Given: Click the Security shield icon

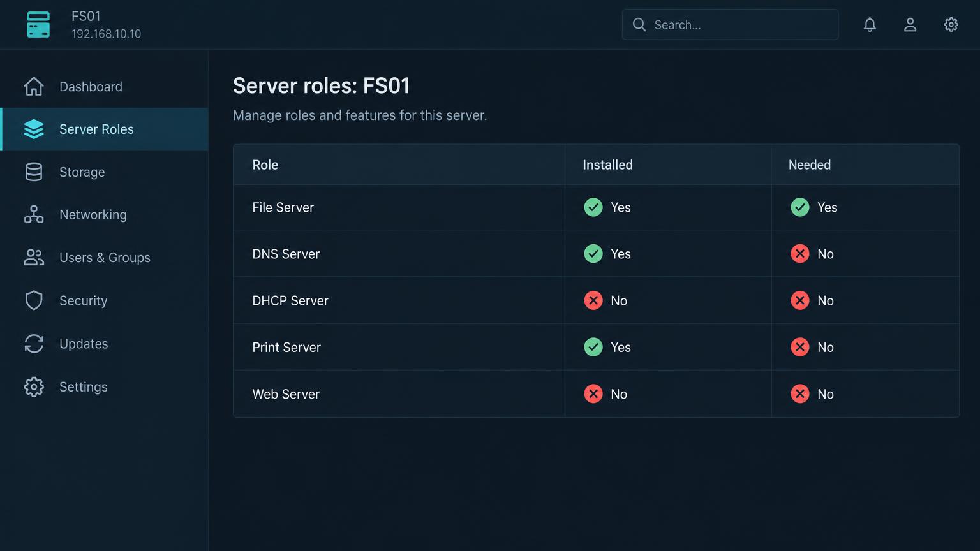Looking at the screenshot, I should [34, 300].
